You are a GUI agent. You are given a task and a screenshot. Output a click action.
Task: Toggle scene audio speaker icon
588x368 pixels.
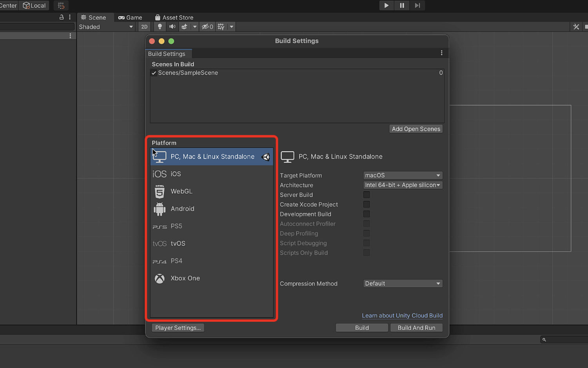172,27
